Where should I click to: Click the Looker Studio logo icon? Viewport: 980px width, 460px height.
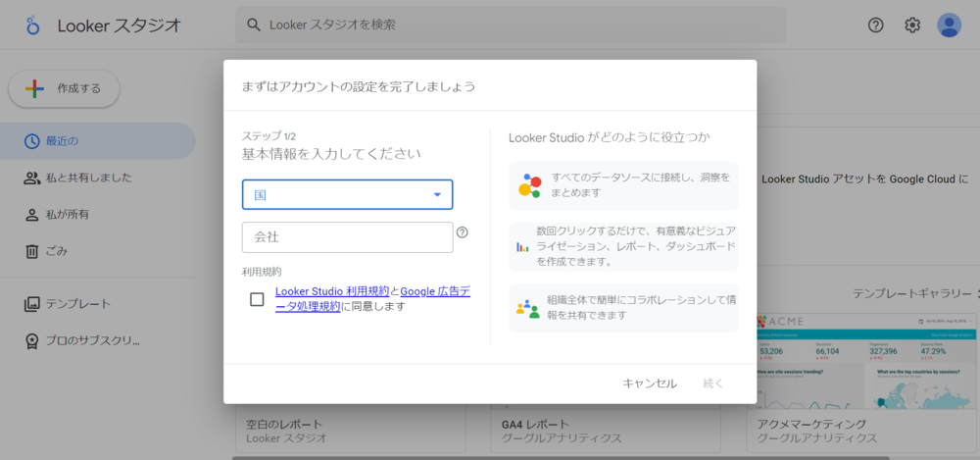pyautogui.click(x=33, y=26)
